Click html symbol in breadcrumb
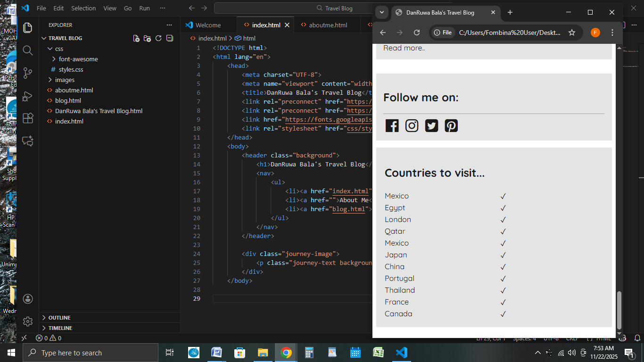The image size is (644, 362). click(x=245, y=38)
